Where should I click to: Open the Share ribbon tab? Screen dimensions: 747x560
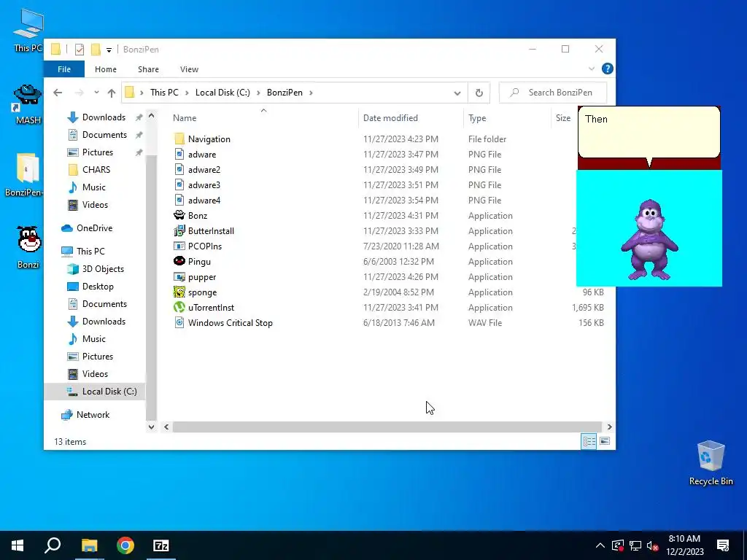(148, 69)
